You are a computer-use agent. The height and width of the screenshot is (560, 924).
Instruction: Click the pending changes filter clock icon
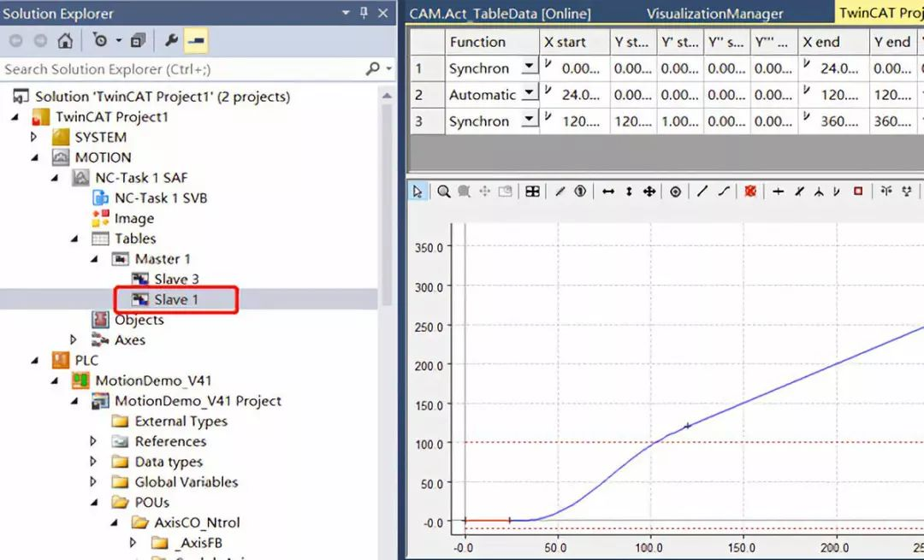tap(100, 40)
